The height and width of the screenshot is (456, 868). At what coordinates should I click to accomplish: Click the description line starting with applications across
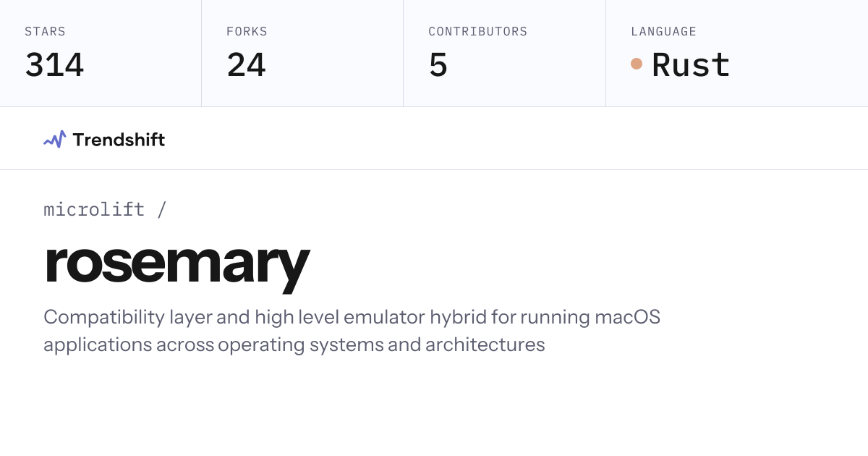[294, 345]
